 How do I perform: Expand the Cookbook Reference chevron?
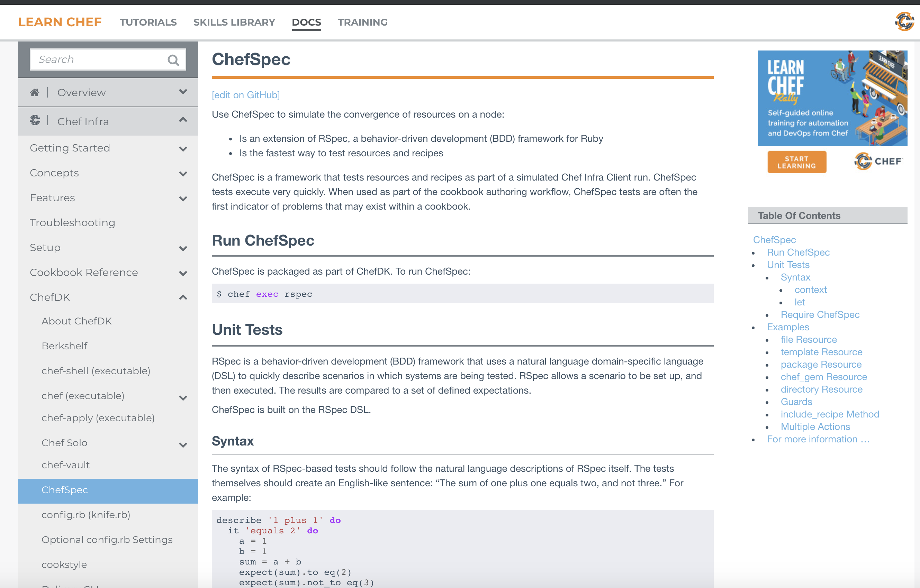click(183, 273)
